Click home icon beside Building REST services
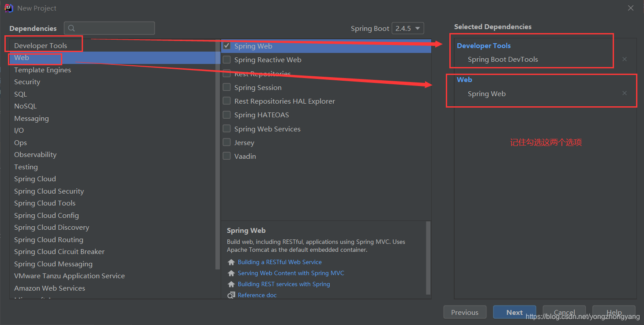Screen dimensions: 644x325 tap(231, 284)
